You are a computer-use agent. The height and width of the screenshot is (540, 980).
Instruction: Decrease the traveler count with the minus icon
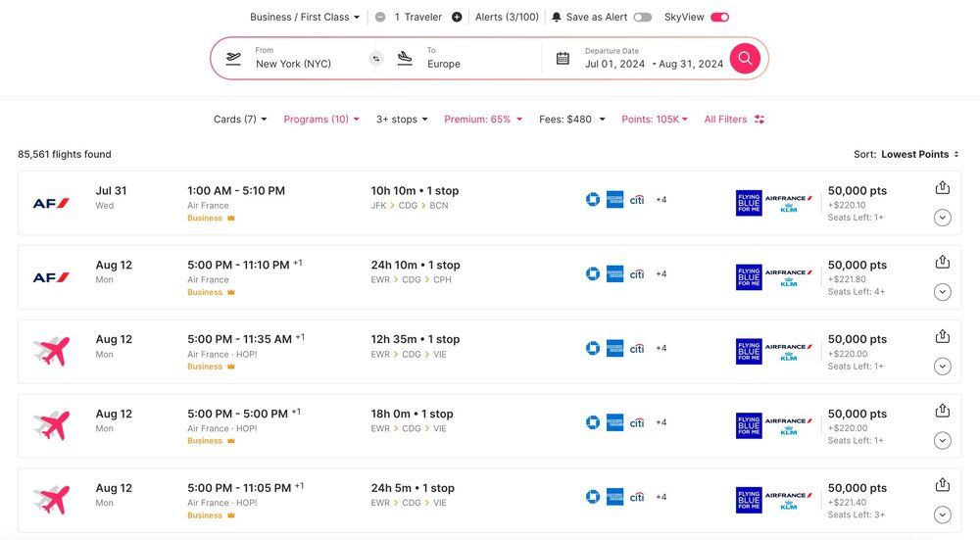[x=380, y=17]
